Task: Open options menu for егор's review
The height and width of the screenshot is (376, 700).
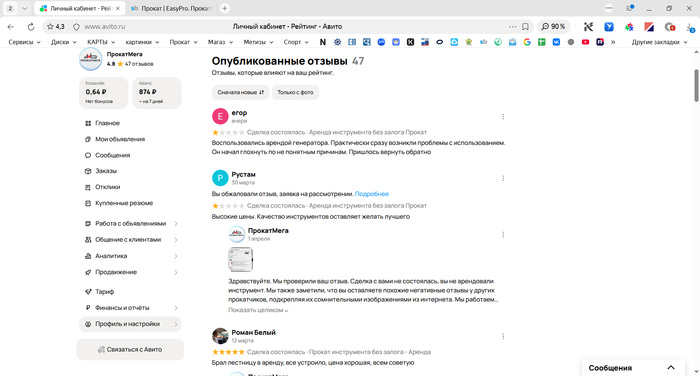Action: [503, 117]
